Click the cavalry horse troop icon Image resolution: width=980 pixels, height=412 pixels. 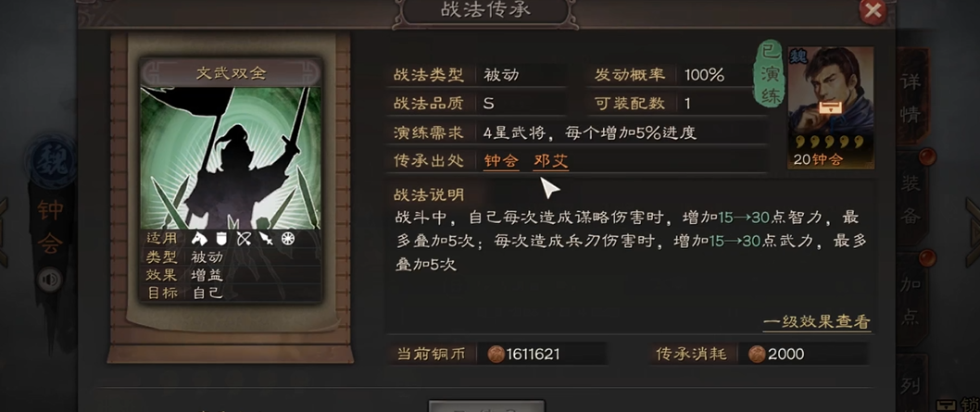click(199, 238)
